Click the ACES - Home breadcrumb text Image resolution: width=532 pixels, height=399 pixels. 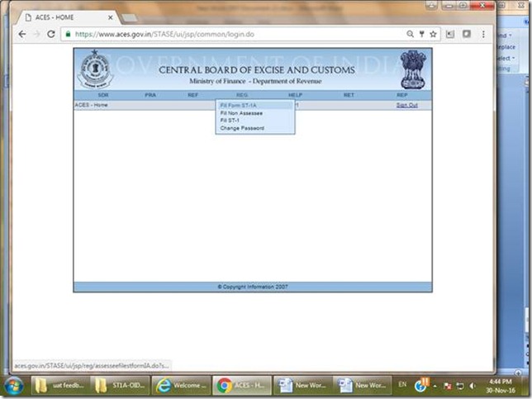pyautogui.click(x=91, y=105)
